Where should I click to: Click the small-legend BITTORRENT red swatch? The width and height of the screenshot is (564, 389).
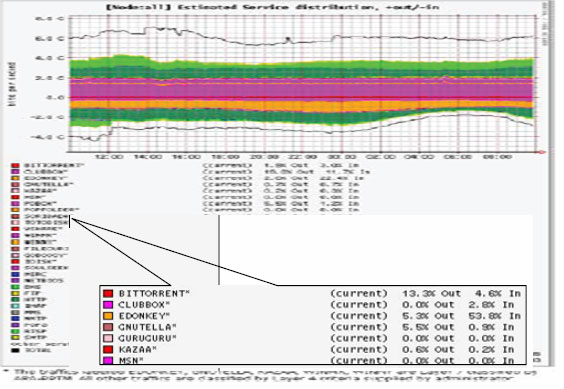coord(15,166)
